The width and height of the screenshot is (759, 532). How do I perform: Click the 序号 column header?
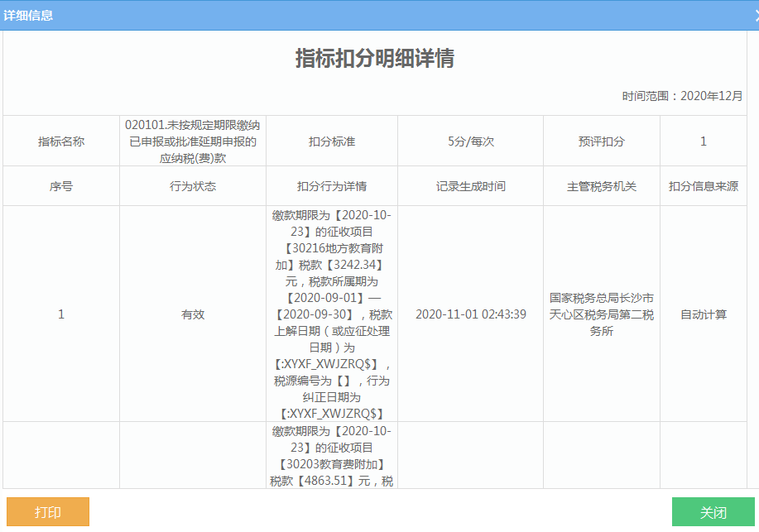[x=61, y=186]
